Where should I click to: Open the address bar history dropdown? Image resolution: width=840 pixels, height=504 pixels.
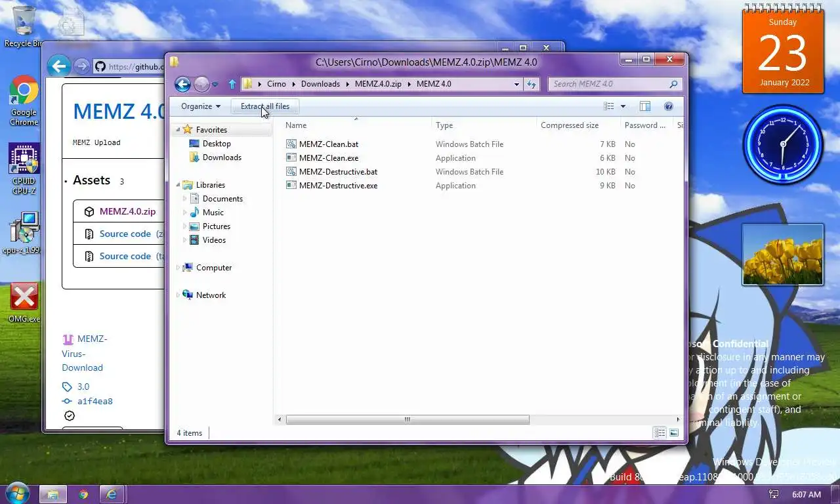517,84
